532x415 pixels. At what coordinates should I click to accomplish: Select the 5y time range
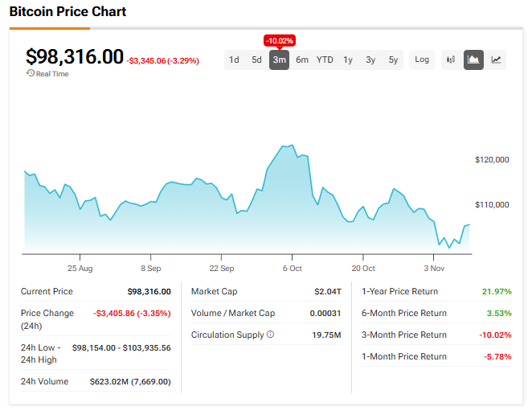coord(393,60)
